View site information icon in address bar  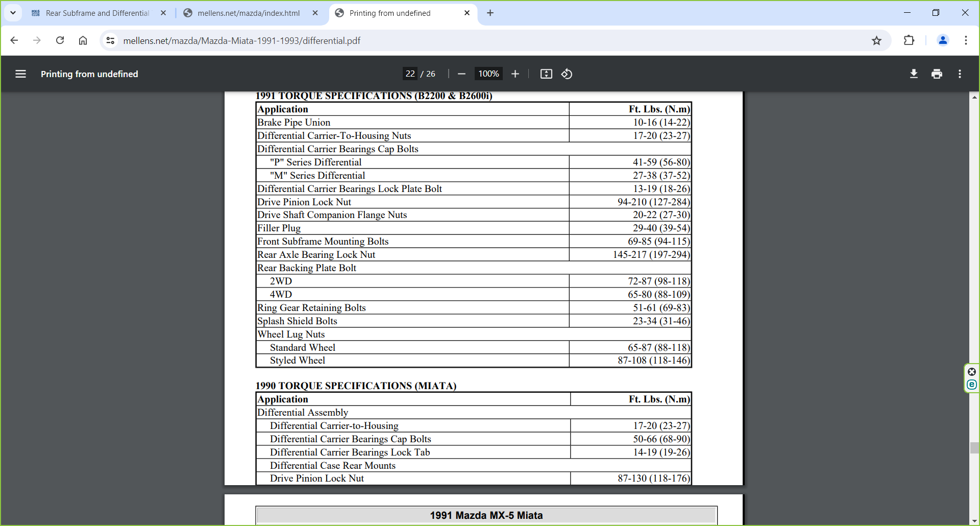(x=110, y=41)
